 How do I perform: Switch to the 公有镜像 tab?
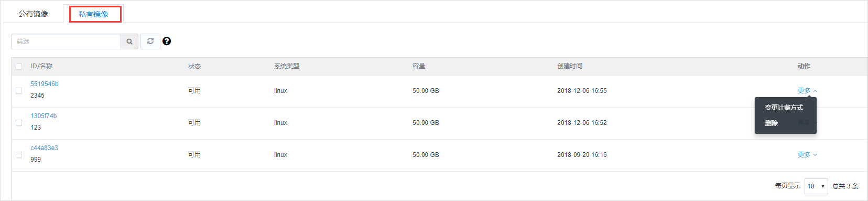(34, 14)
